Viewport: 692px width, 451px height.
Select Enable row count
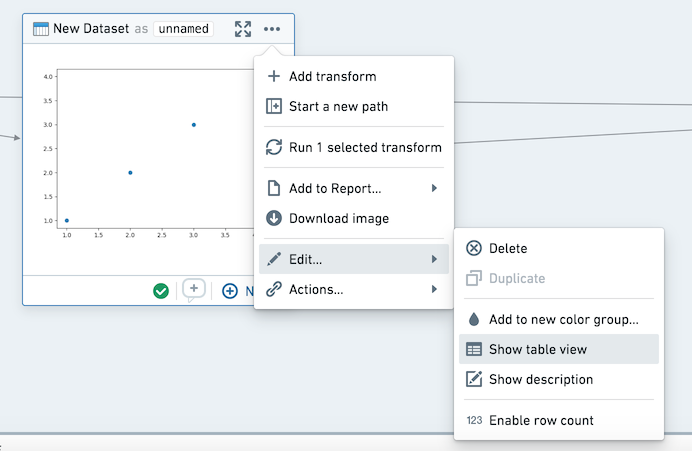(559, 420)
